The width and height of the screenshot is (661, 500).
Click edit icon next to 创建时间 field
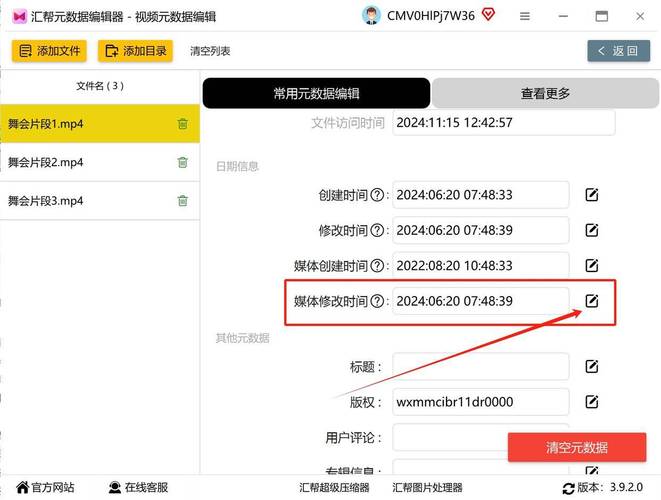click(592, 195)
